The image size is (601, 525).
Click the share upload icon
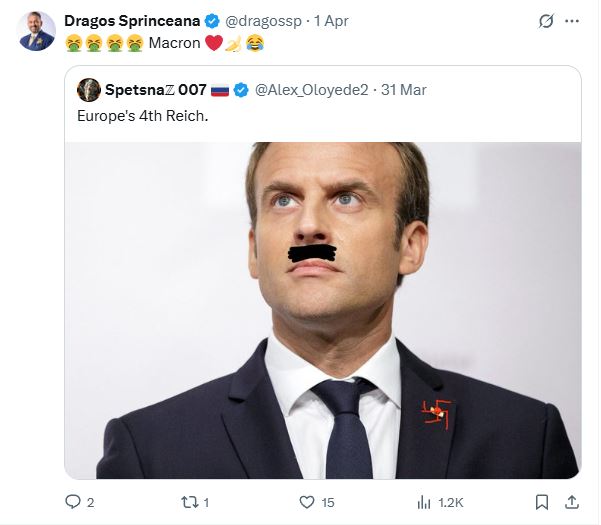tap(572, 502)
